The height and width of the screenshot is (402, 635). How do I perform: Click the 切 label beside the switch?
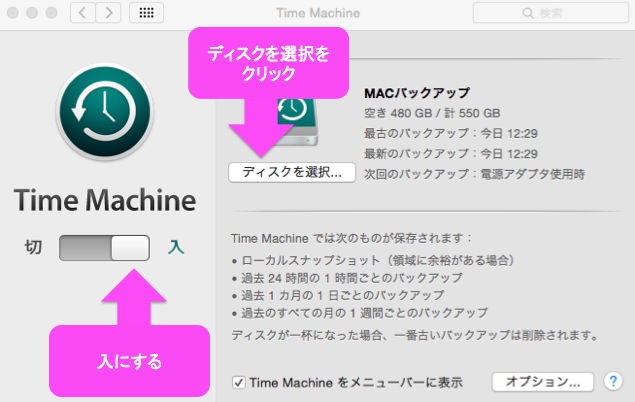pos(33,247)
